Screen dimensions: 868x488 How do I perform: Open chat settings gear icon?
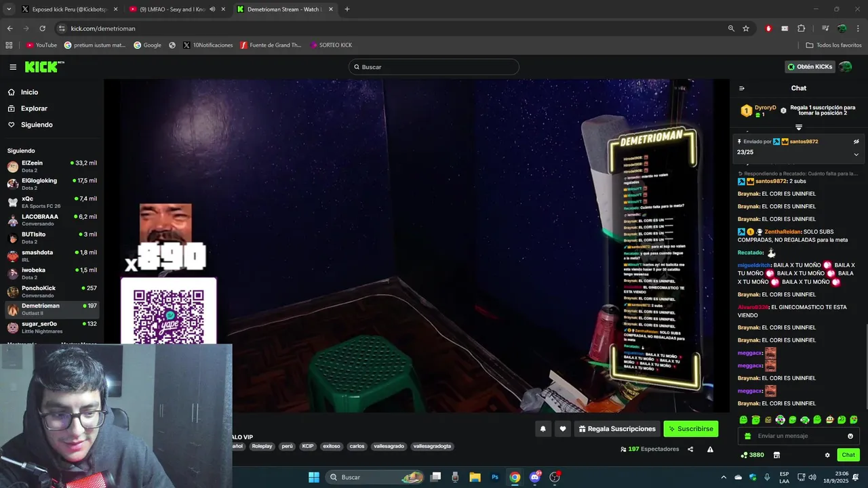tap(827, 455)
